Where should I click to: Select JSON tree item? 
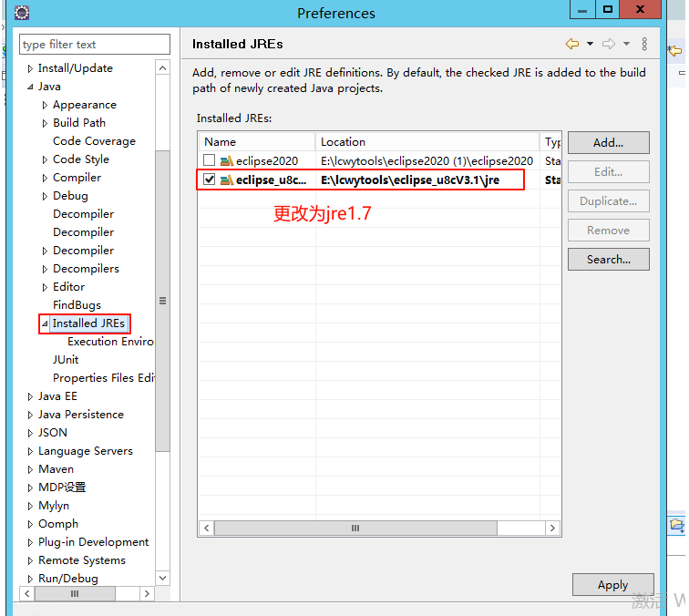click(x=53, y=433)
